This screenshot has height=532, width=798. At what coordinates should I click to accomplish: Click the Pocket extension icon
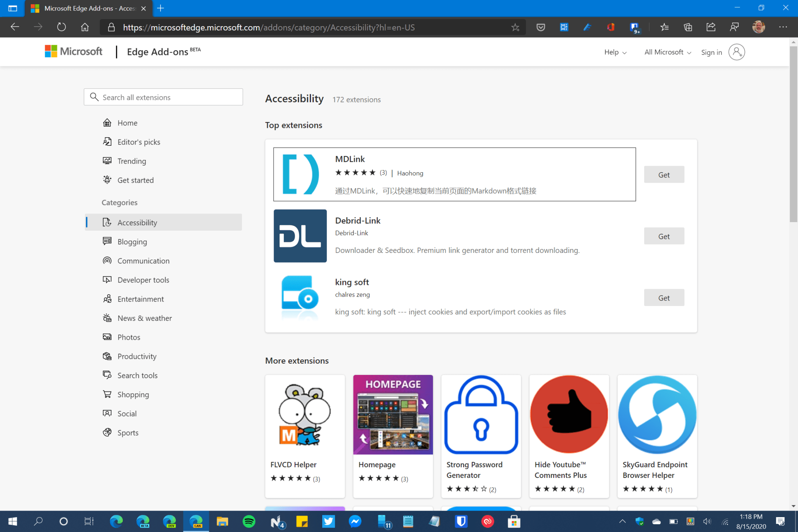coord(540,27)
